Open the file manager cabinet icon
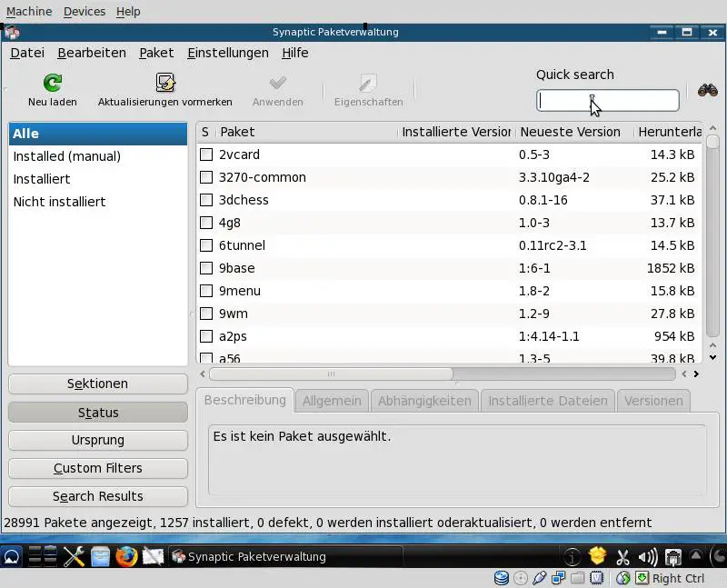Screen dimensions: 727x588 pos(100,556)
